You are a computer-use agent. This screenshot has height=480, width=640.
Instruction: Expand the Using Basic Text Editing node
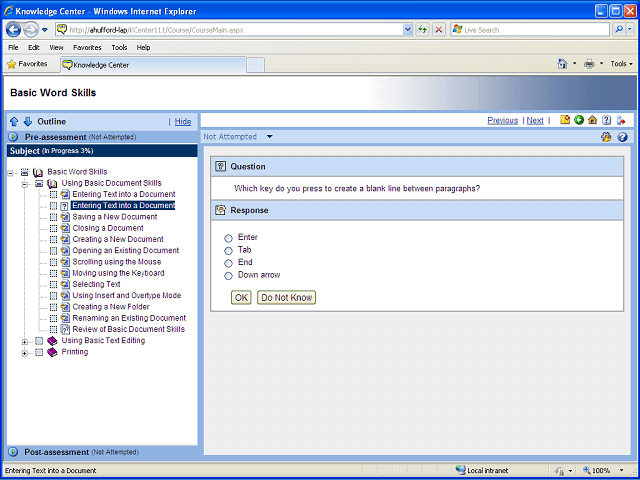pos(25,342)
